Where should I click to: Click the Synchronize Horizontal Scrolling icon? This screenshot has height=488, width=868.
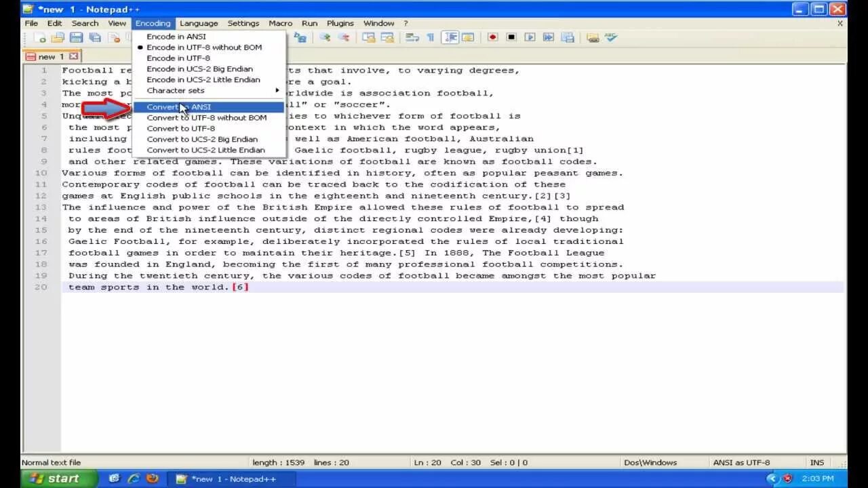tap(388, 37)
